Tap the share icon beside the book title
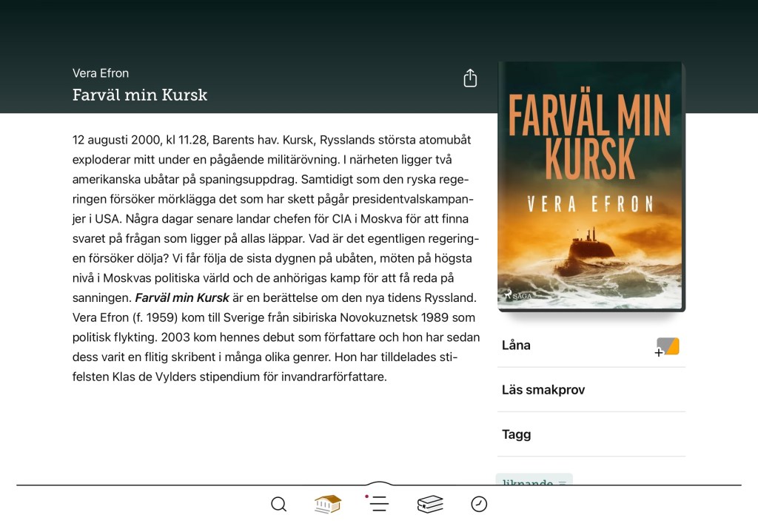Screen dimensions: 758x532 coord(470,78)
